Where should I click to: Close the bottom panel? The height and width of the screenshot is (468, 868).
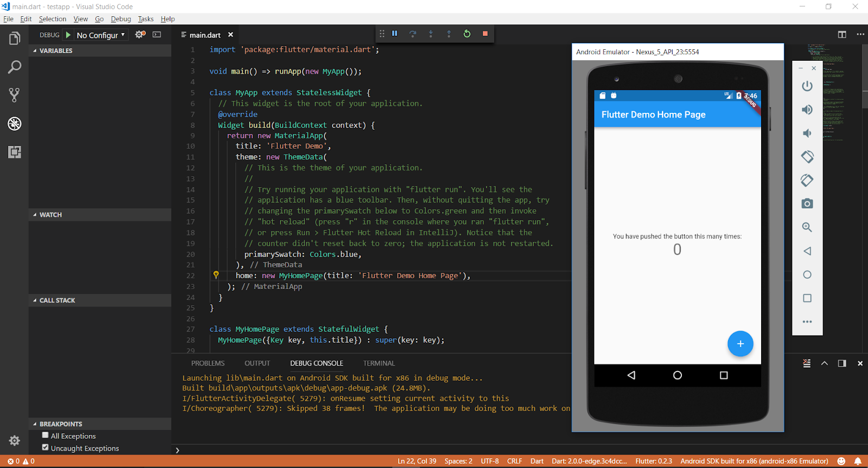click(860, 363)
